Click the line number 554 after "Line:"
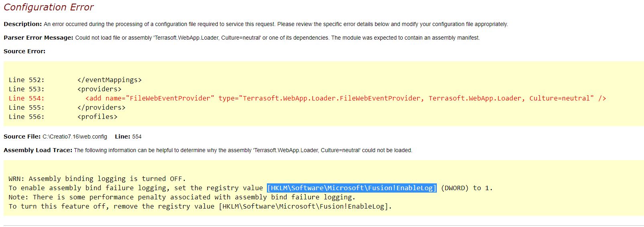The image size is (644, 227). 137,137
